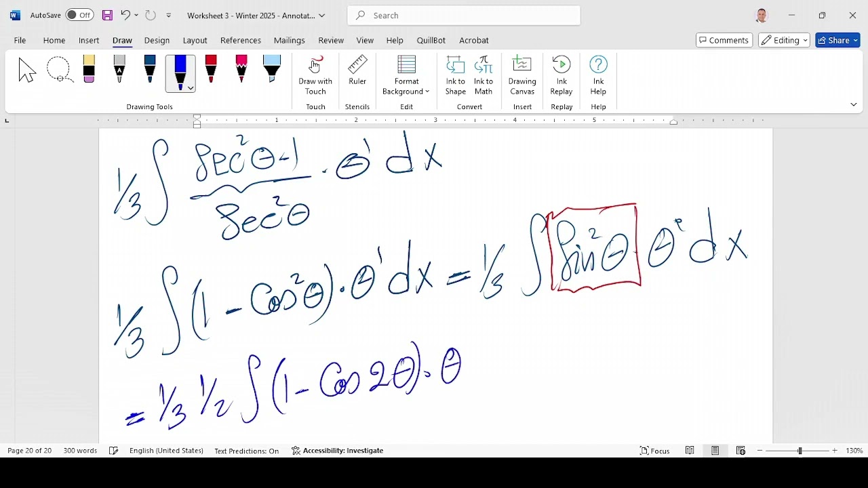Click Accessibility: Investigate
Image resolution: width=868 pixels, height=488 pixels.
pyautogui.click(x=338, y=451)
